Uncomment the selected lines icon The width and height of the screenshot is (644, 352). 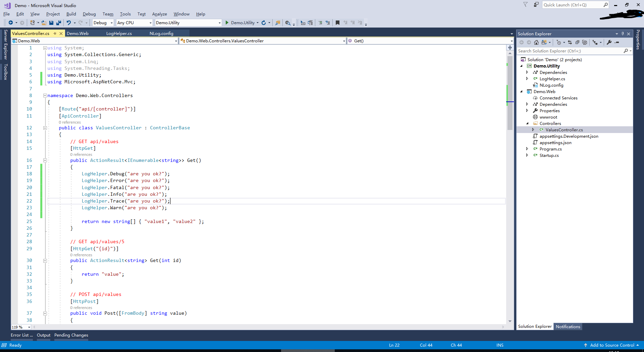(328, 23)
